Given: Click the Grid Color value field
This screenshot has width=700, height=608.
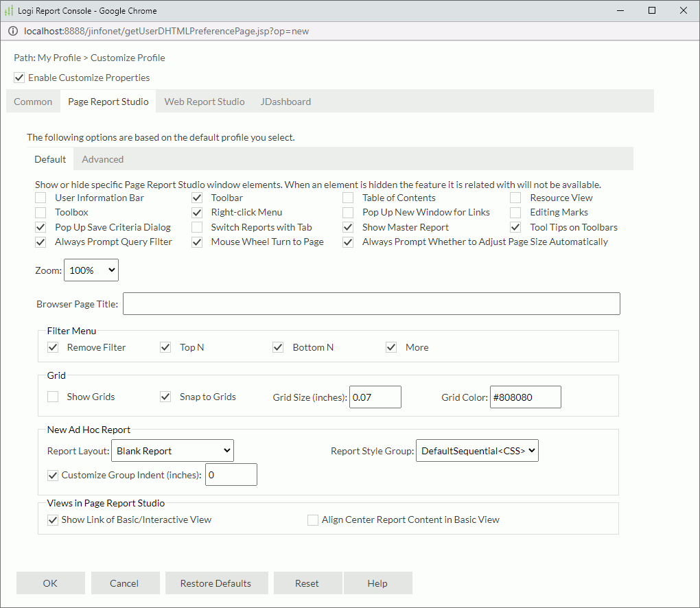Looking at the screenshot, I should [525, 397].
